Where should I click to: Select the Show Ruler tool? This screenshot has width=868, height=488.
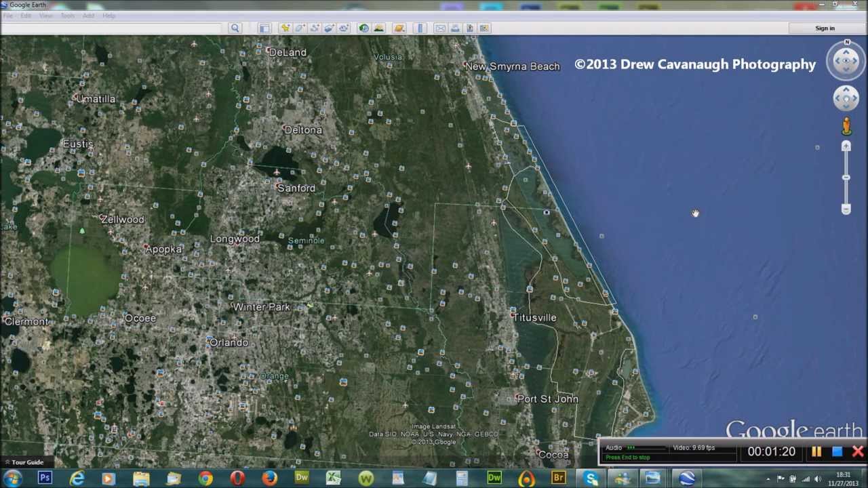[x=420, y=28]
